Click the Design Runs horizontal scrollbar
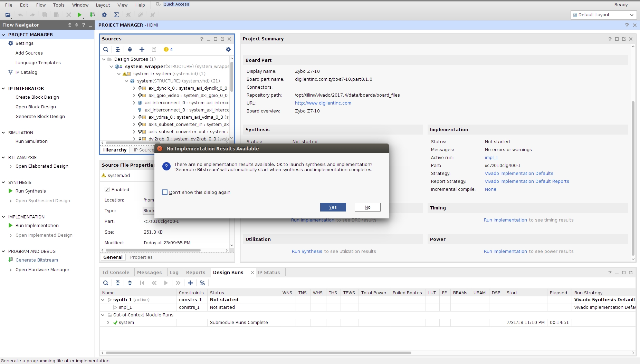 (x=258, y=353)
